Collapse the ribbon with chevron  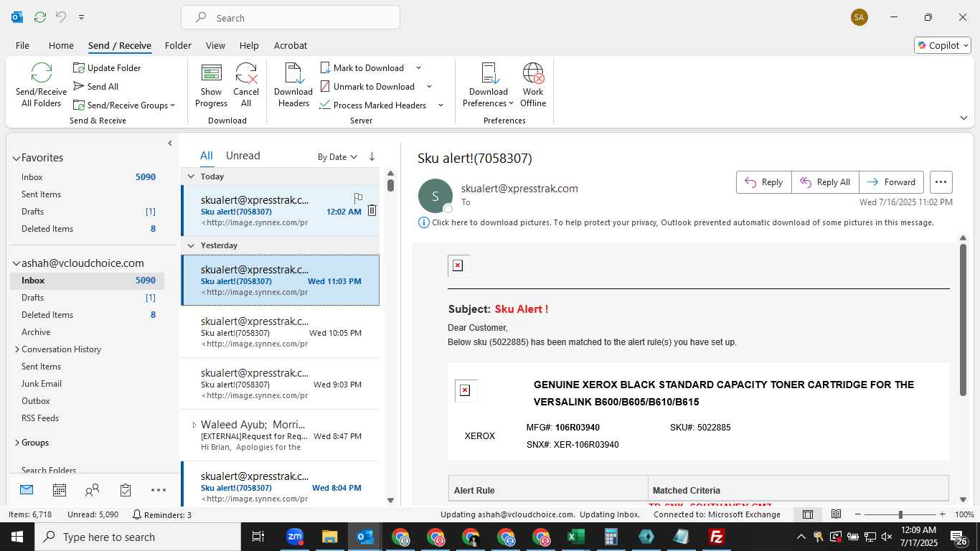coord(963,118)
